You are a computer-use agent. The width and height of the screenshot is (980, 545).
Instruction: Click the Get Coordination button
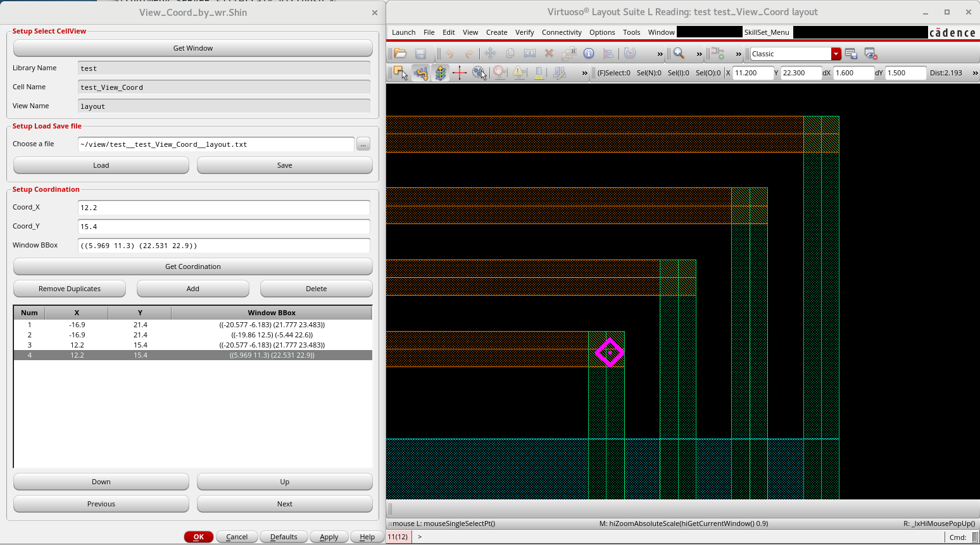[193, 266]
